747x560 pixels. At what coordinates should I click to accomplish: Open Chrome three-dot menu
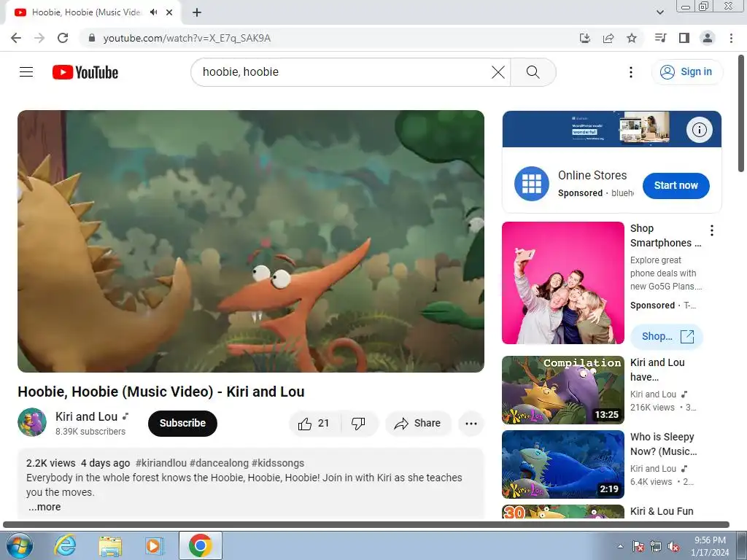[731, 38]
